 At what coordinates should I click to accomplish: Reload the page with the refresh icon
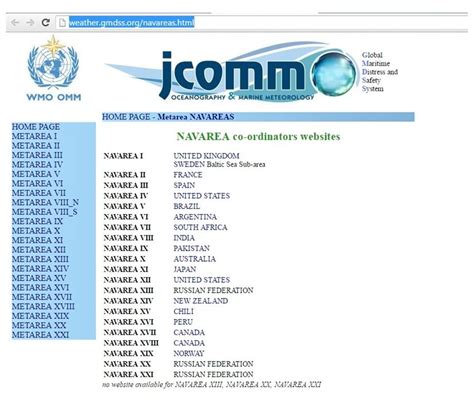click(46, 22)
